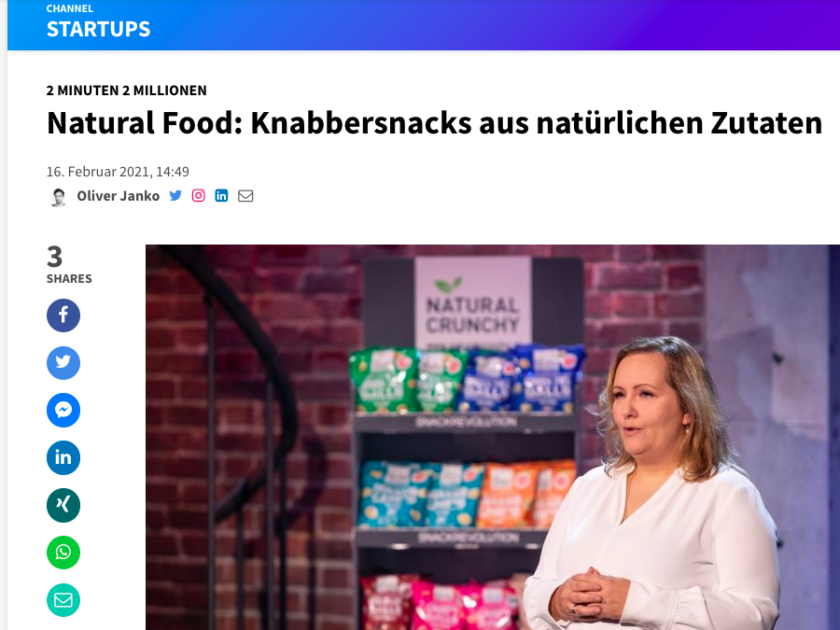The image size is (840, 630).
Task: Click author name Oliver Janko
Action: pos(118,196)
